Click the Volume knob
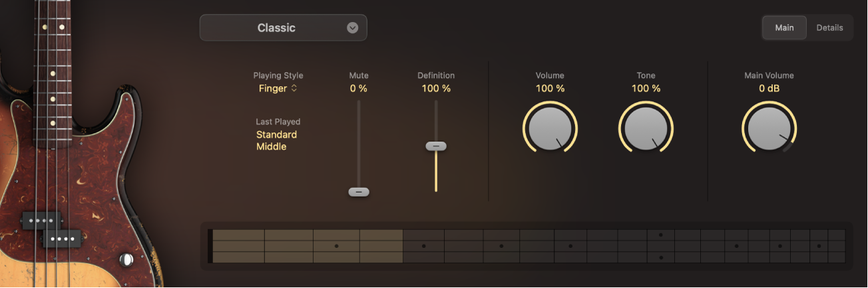 tap(550, 128)
